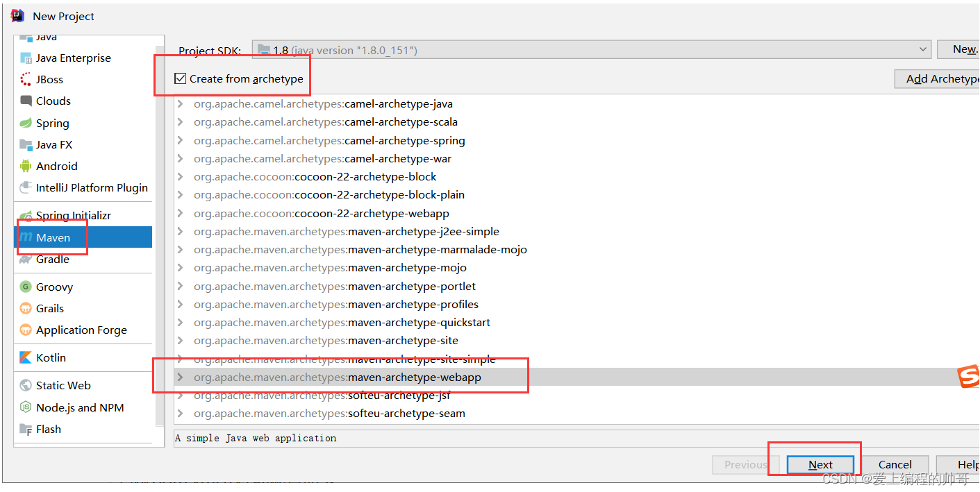Click 'A simple Java web application' description
Image resolution: width=980 pixels, height=492 pixels.
click(x=256, y=439)
